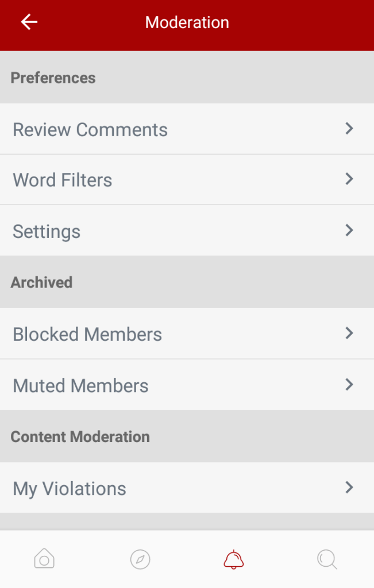
Task: Expand the Review Comments chevron
Action: pyautogui.click(x=349, y=129)
